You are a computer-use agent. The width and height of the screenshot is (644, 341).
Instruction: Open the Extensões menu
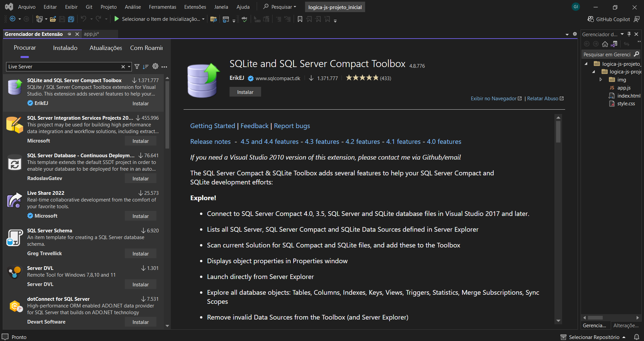195,7
